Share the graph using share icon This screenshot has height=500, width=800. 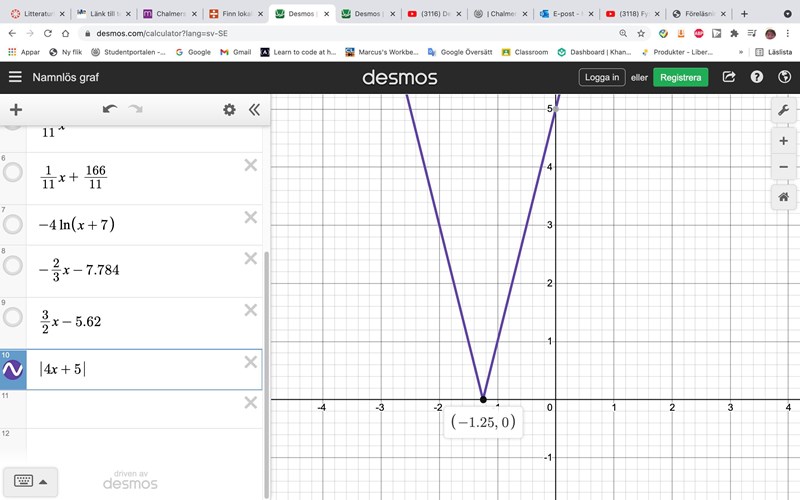pyautogui.click(x=729, y=77)
